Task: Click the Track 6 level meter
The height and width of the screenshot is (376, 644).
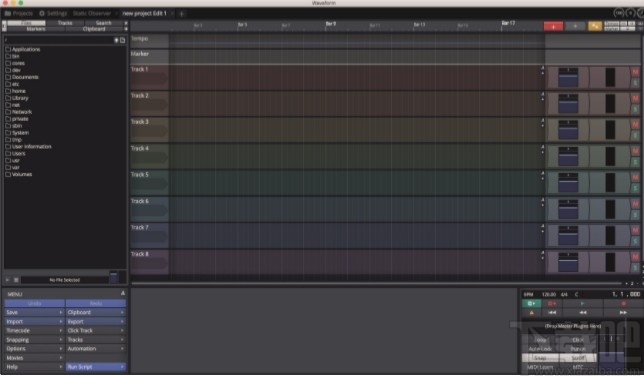Action: pyautogui.click(x=610, y=209)
